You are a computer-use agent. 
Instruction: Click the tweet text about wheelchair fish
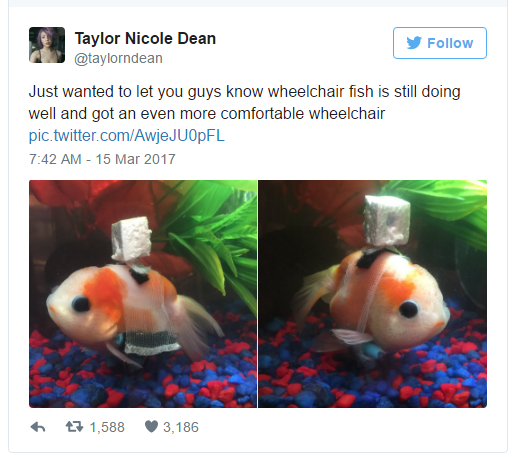coord(244,103)
